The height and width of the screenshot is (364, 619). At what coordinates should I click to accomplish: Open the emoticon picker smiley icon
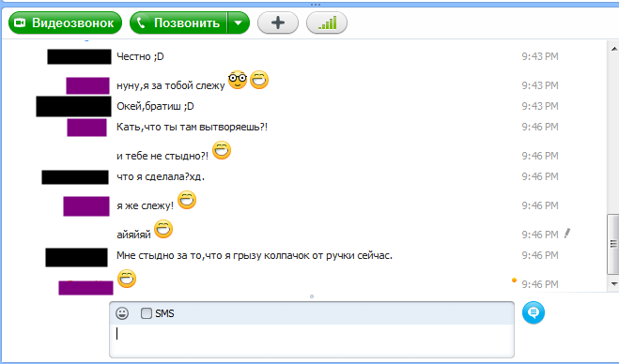tap(122, 313)
